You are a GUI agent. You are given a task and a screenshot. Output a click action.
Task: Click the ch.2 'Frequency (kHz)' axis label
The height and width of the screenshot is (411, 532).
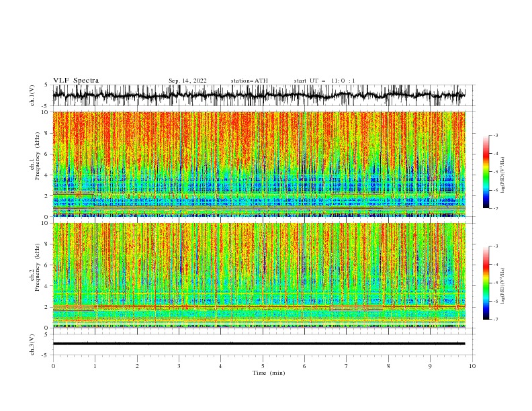(x=38, y=267)
